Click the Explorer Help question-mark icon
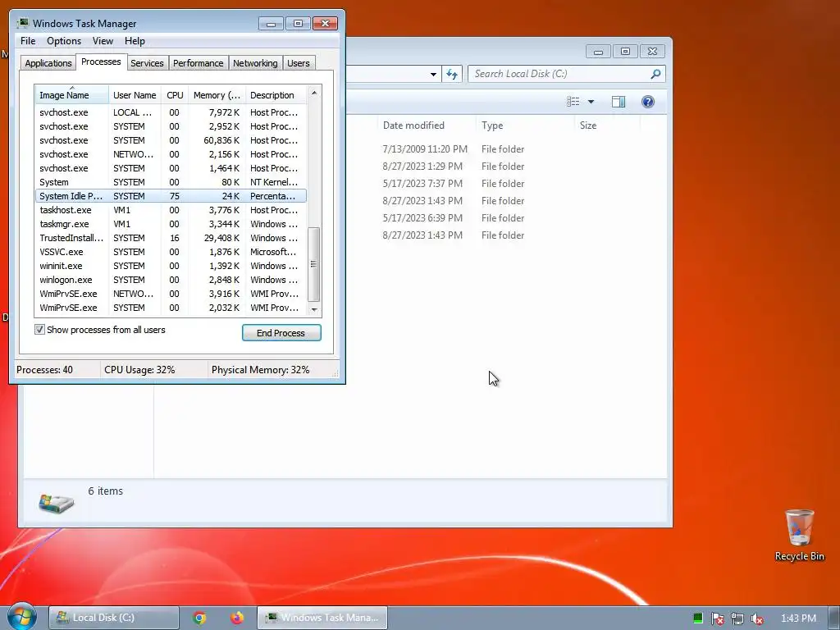 click(x=648, y=102)
